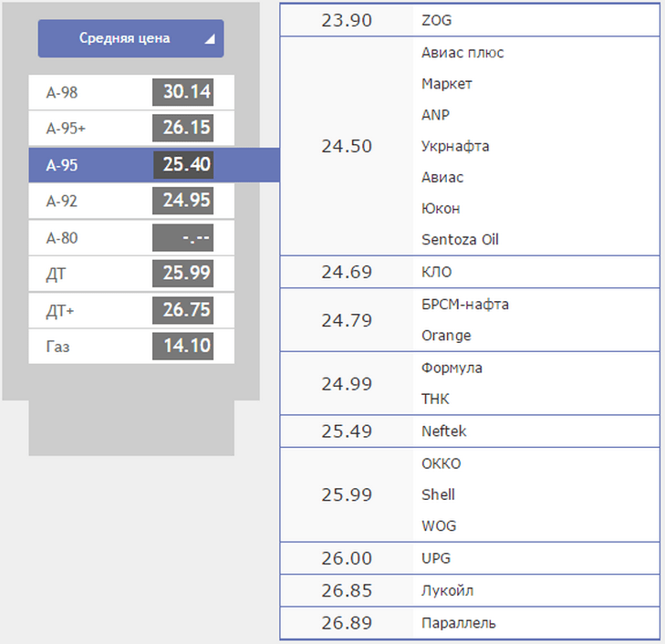Image resolution: width=665 pixels, height=644 pixels.
Task: Click the 24.69 price cell
Action: point(347,272)
